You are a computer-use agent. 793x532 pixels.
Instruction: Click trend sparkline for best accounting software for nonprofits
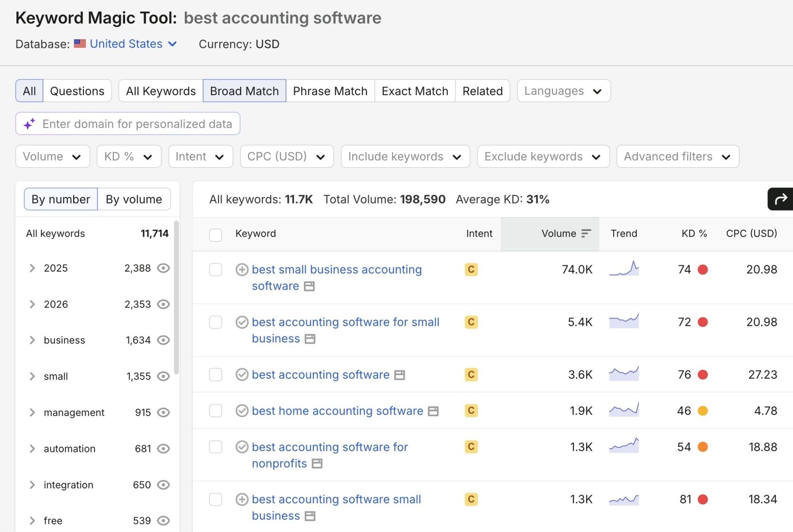[x=624, y=445]
